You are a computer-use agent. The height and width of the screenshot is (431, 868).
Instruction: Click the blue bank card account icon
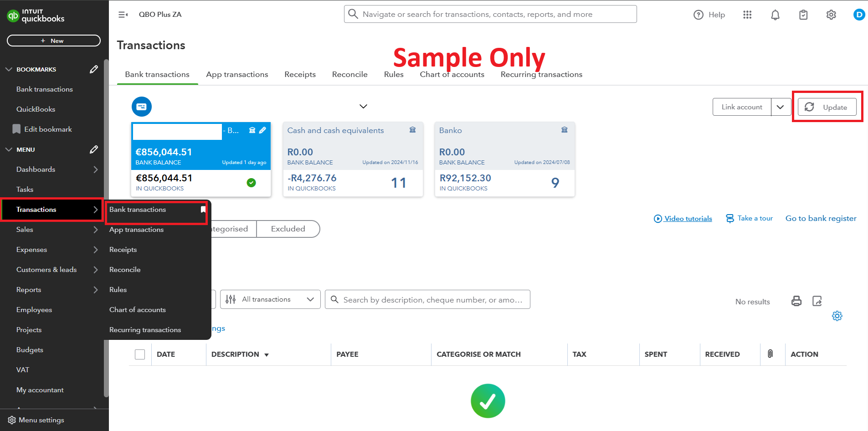coord(142,107)
